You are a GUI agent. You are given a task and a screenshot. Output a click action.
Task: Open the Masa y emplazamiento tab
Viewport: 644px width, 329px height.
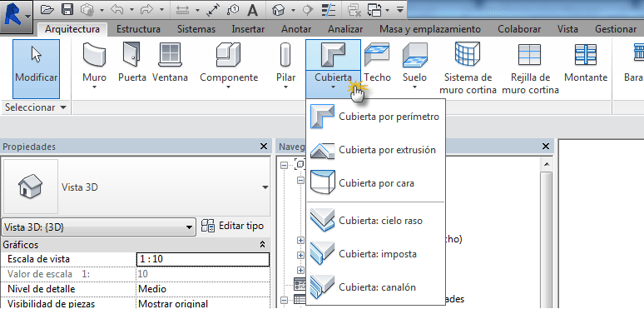pyautogui.click(x=430, y=29)
